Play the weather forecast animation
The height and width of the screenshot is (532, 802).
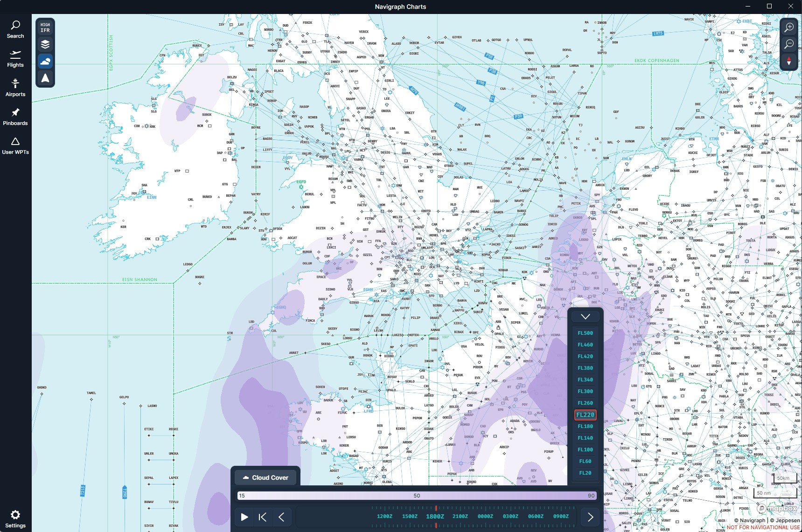click(x=244, y=517)
